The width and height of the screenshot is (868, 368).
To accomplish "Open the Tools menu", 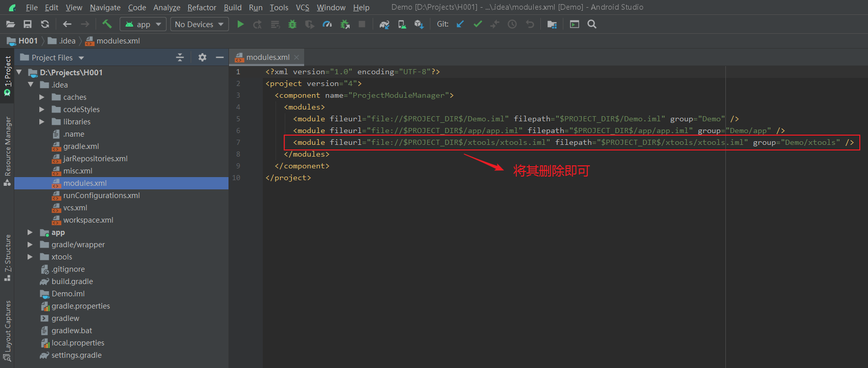I will coord(279,7).
